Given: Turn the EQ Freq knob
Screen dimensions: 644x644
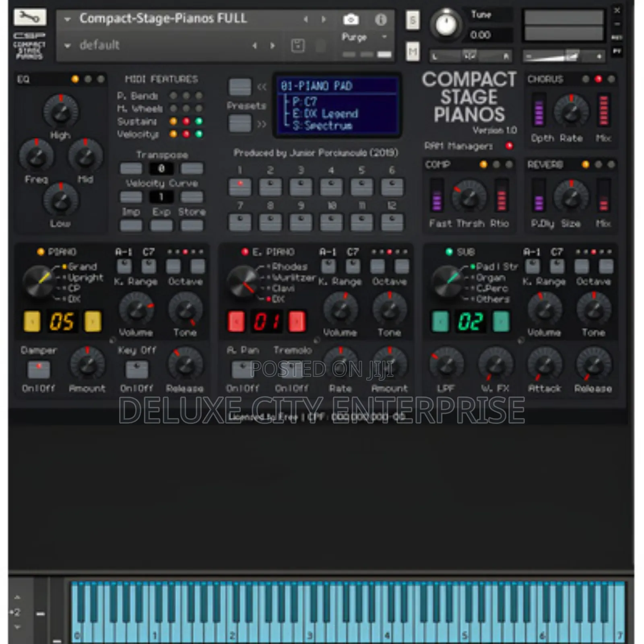Looking at the screenshot, I should click(x=36, y=156).
